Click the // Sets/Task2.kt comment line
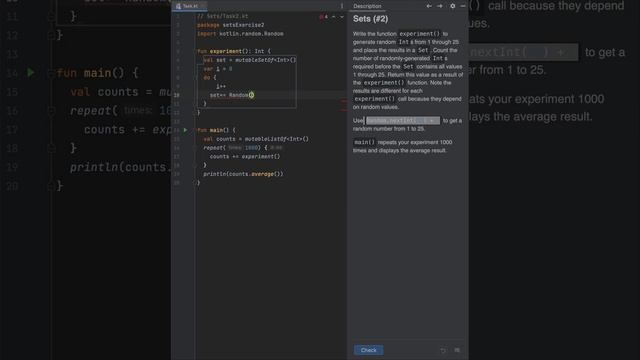 click(222, 16)
